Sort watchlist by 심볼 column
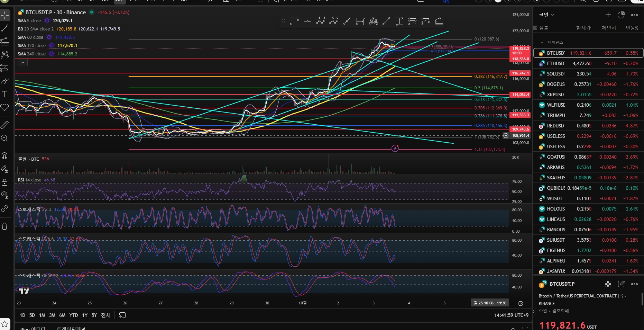Image resolution: width=644 pixels, height=330 pixels. (544, 28)
